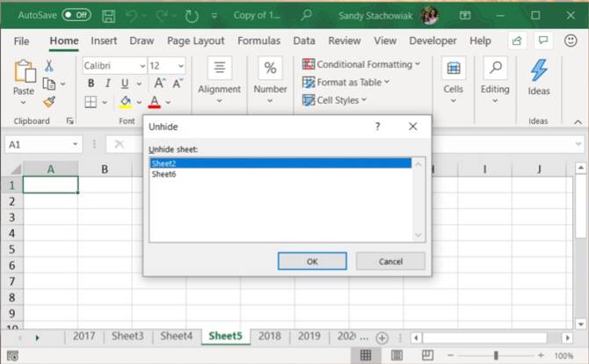Click the Paste clipboard icon
589x364 pixels.
[25, 70]
